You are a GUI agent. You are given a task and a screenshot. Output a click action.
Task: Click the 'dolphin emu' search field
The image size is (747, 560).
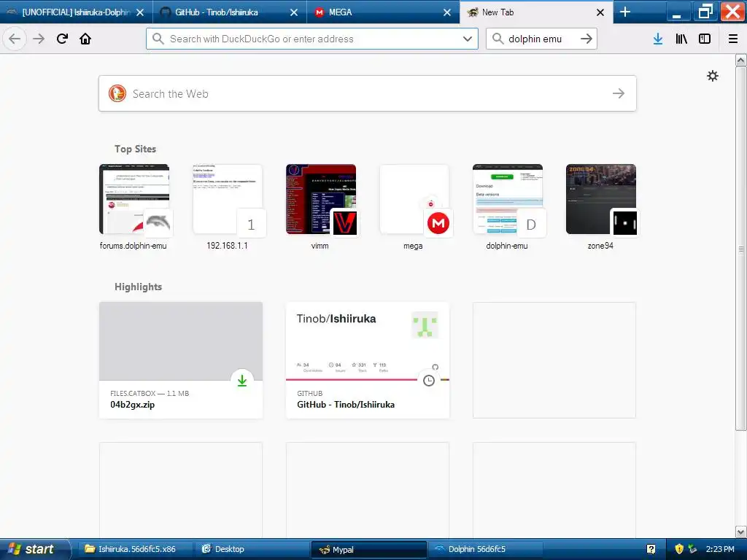pos(541,39)
